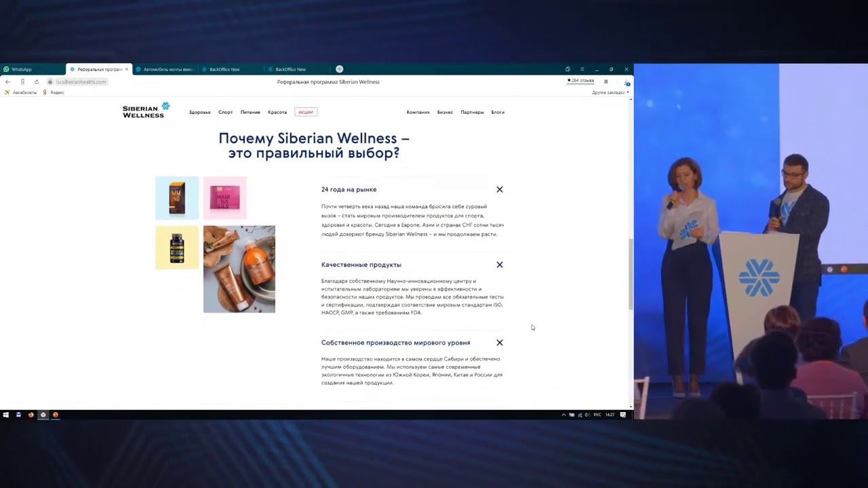This screenshot has width=868, height=488.
Task: Click the Siberian Wellness logo
Action: click(146, 110)
